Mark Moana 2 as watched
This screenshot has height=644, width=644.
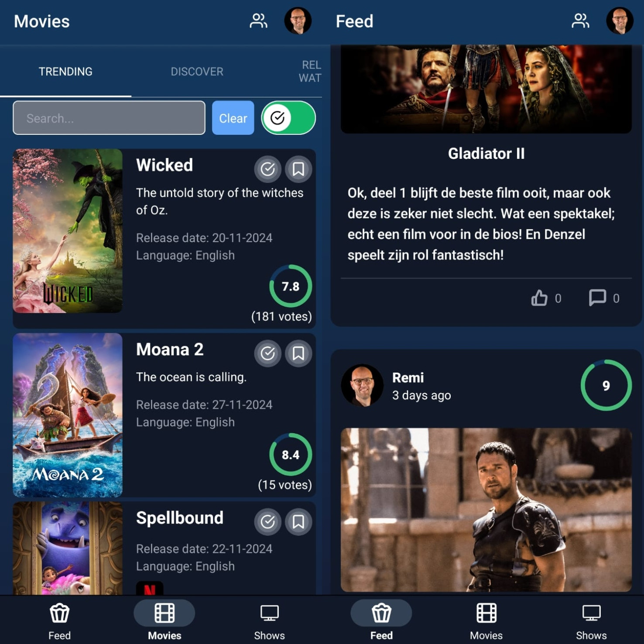268,353
